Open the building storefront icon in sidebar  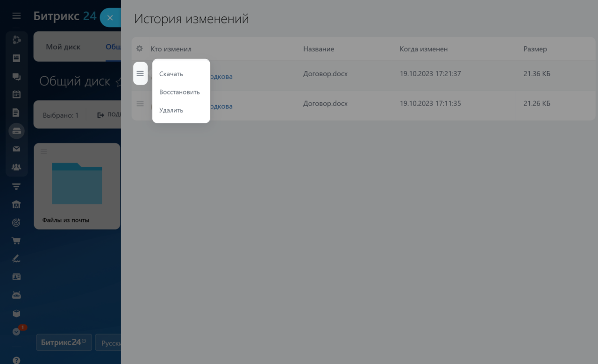click(16, 204)
